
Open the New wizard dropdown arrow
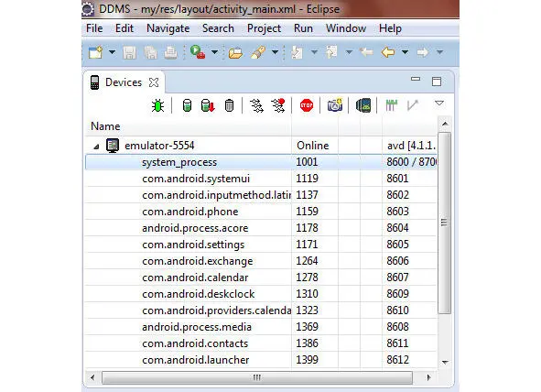click(x=112, y=52)
